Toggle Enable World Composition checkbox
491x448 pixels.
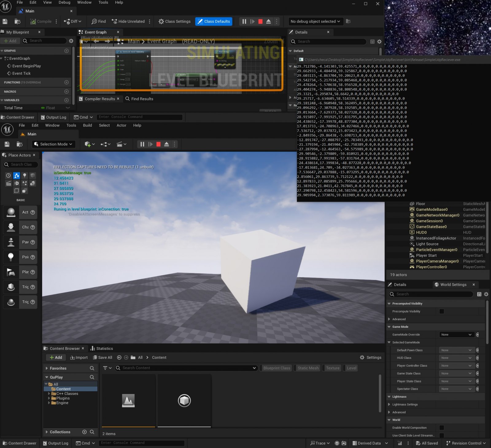442,428
